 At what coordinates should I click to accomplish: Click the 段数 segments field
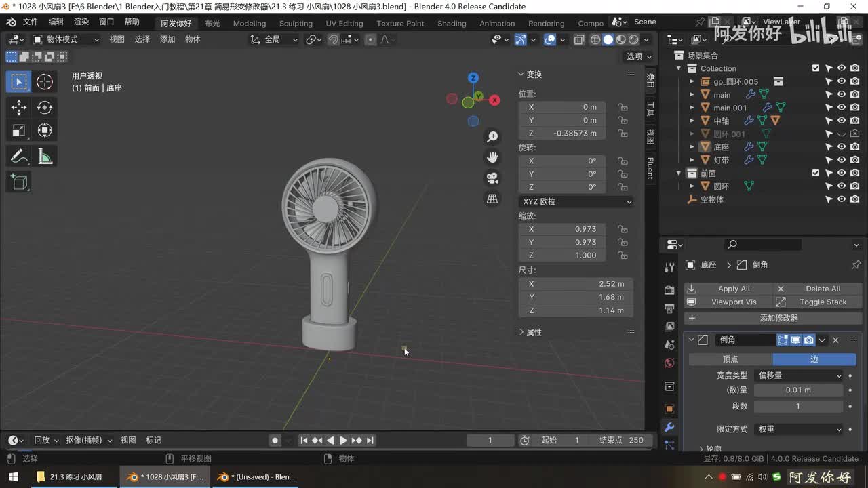[798, 406]
